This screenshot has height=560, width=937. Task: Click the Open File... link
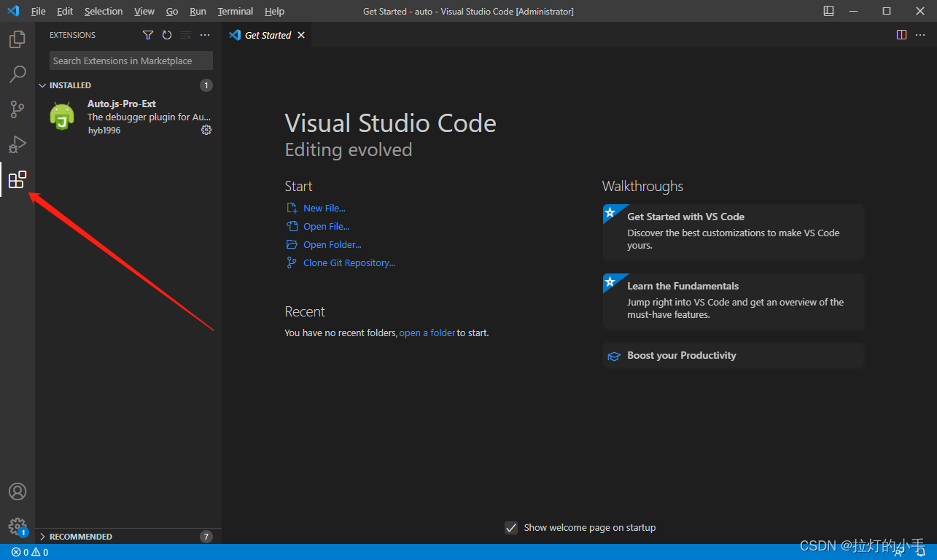(x=326, y=227)
